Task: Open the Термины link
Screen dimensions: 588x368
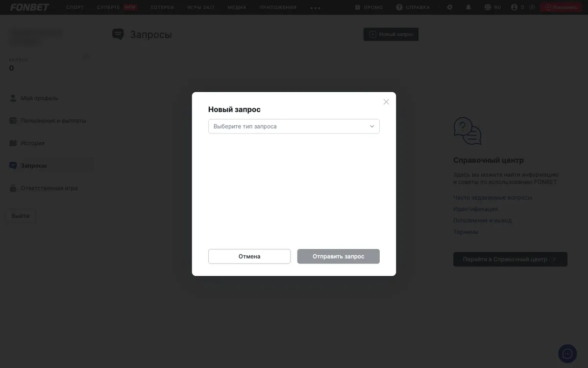Action: tap(466, 232)
